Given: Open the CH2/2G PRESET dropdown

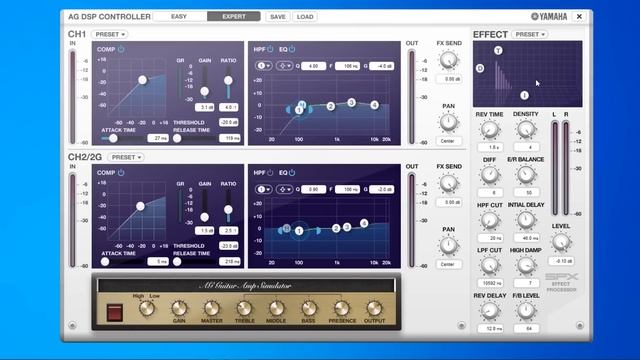Looking at the screenshot, I should tap(126, 157).
